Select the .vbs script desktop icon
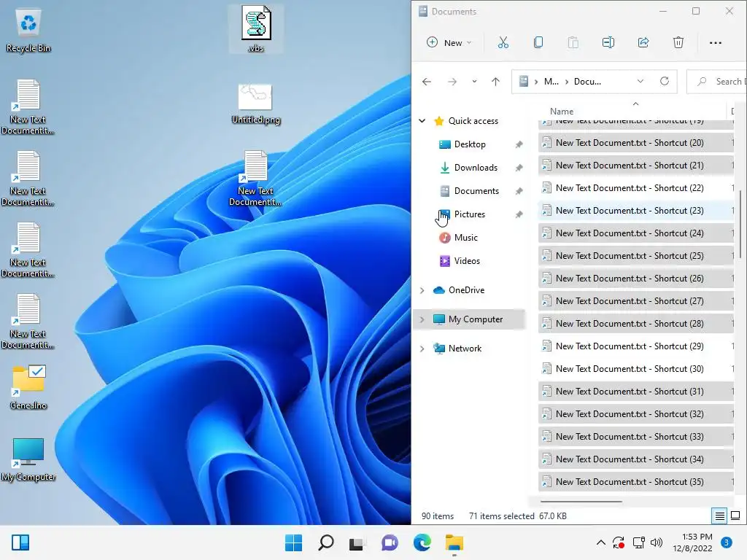The width and height of the screenshot is (747, 560). [x=256, y=28]
